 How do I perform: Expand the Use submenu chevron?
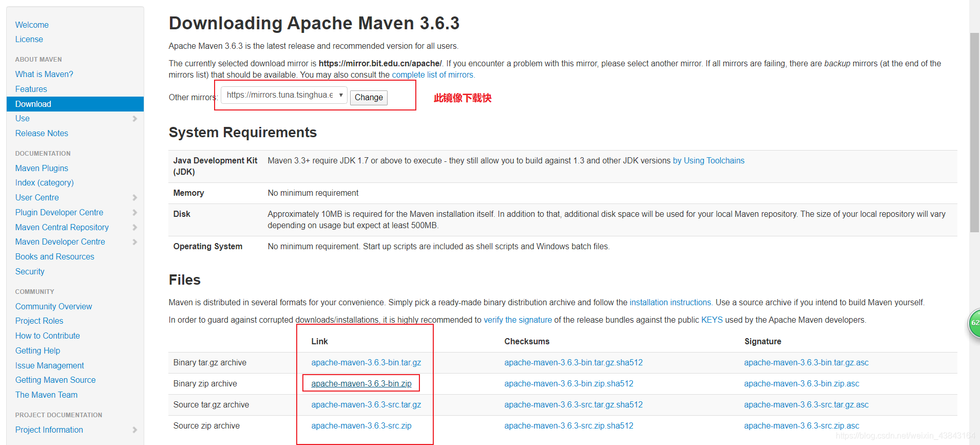coord(135,119)
